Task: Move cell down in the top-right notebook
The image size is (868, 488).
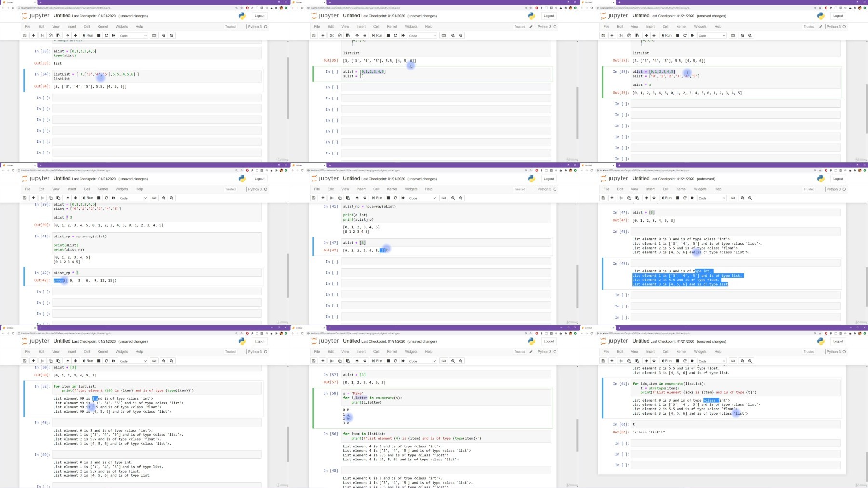Action: point(654,35)
